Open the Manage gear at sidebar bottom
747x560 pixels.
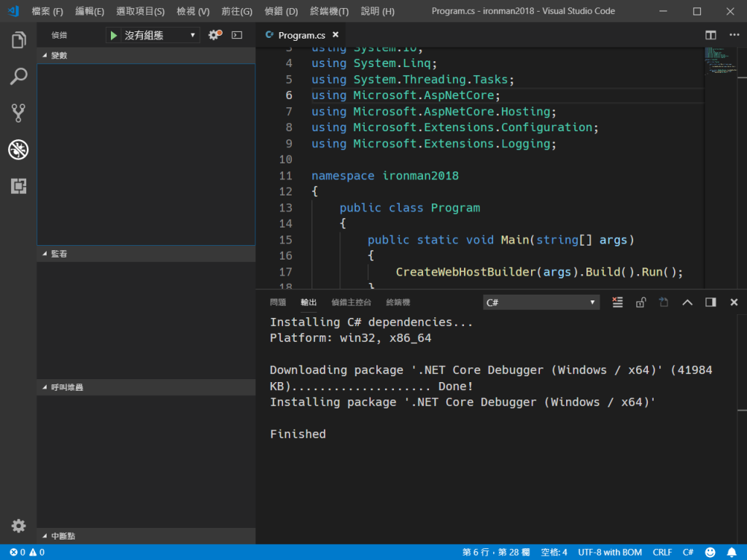click(x=18, y=526)
